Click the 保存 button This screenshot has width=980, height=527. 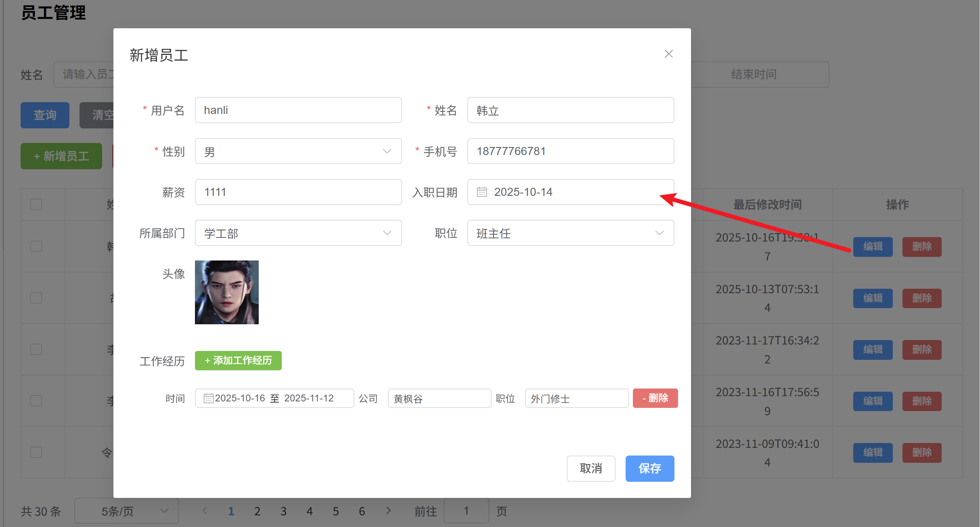coord(649,468)
